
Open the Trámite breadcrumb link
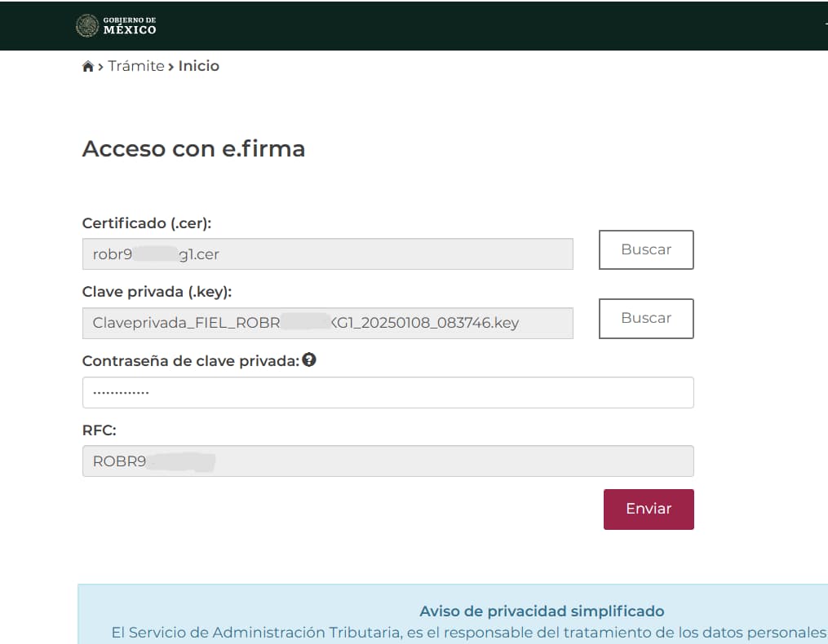click(x=136, y=66)
